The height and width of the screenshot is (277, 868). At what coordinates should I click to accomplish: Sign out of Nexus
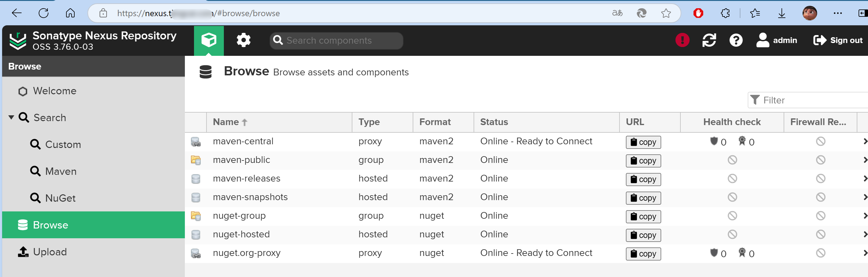click(x=838, y=41)
